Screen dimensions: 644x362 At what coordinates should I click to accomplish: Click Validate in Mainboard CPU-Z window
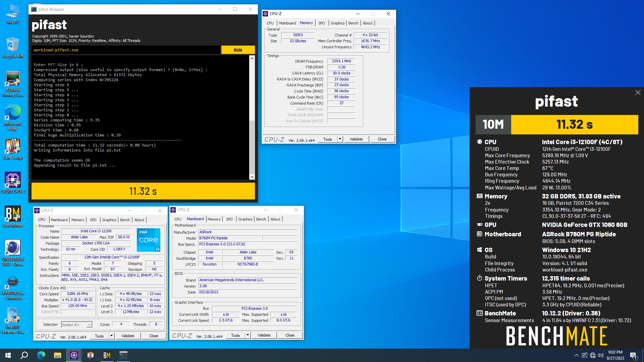pyautogui.click(x=264, y=335)
